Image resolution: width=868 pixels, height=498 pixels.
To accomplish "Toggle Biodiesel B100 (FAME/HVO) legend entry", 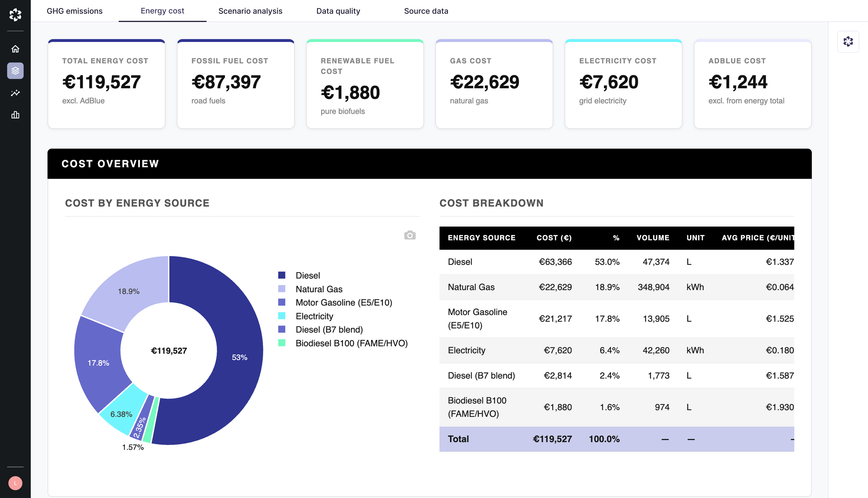I will tap(343, 343).
